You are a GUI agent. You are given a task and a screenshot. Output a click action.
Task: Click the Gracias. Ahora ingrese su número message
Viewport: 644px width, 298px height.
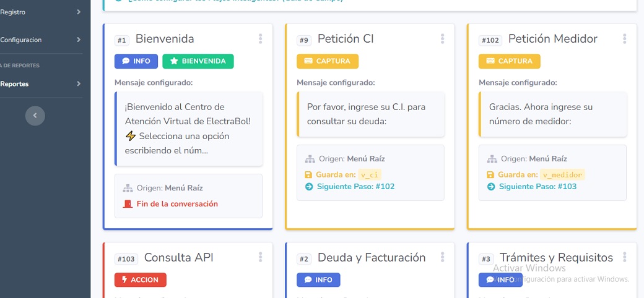[x=552, y=114]
